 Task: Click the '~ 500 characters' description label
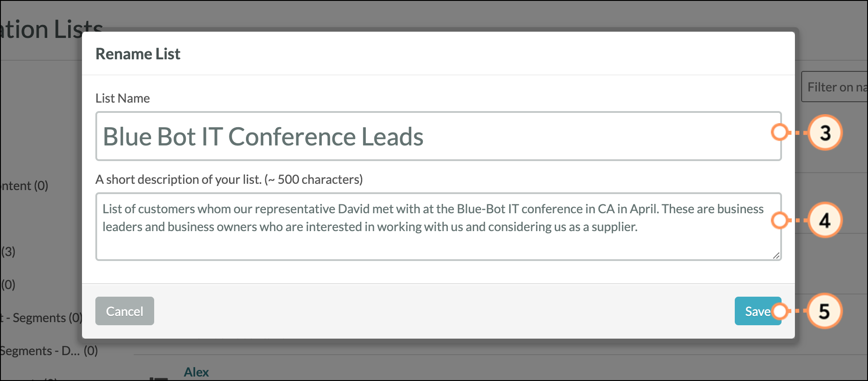click(x=229, y=179)
